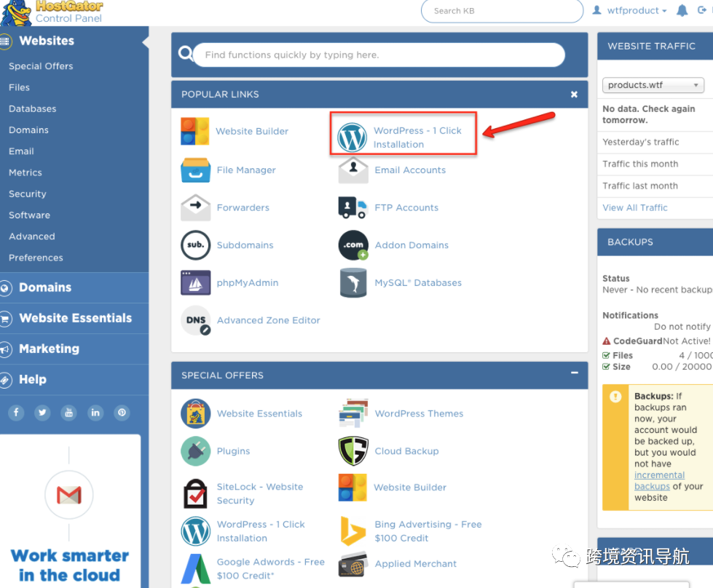Click the logout icon in header
The width and height of the screenshot is (713, 588).
tap(701, 10)
